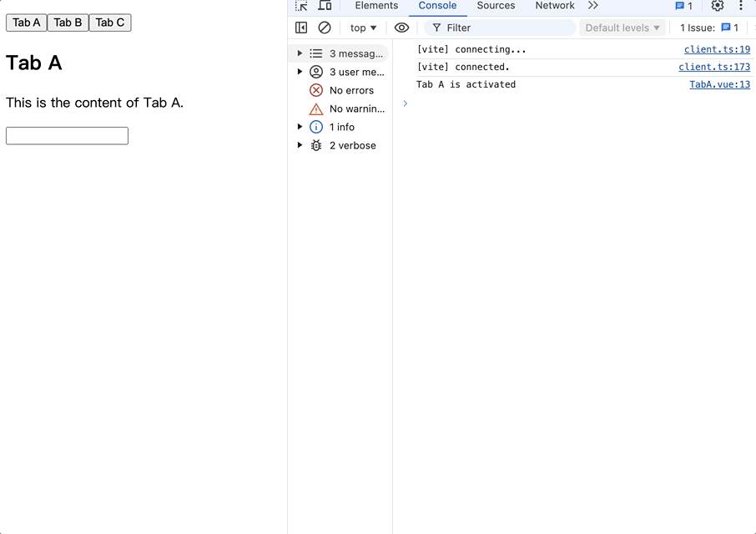This screenshot has height=534, width=756.
Task: Switch to the Sources tab
Action: (x=496, y=6)
